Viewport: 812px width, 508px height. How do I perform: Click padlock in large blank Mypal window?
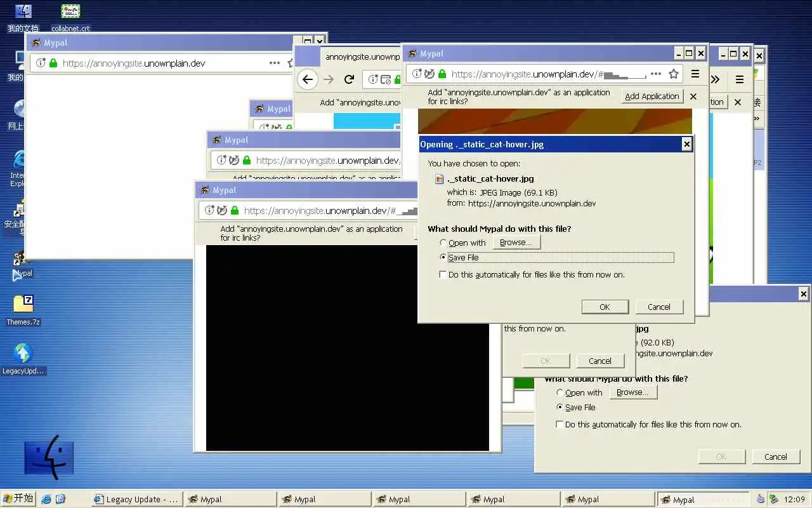click(53, 63)
